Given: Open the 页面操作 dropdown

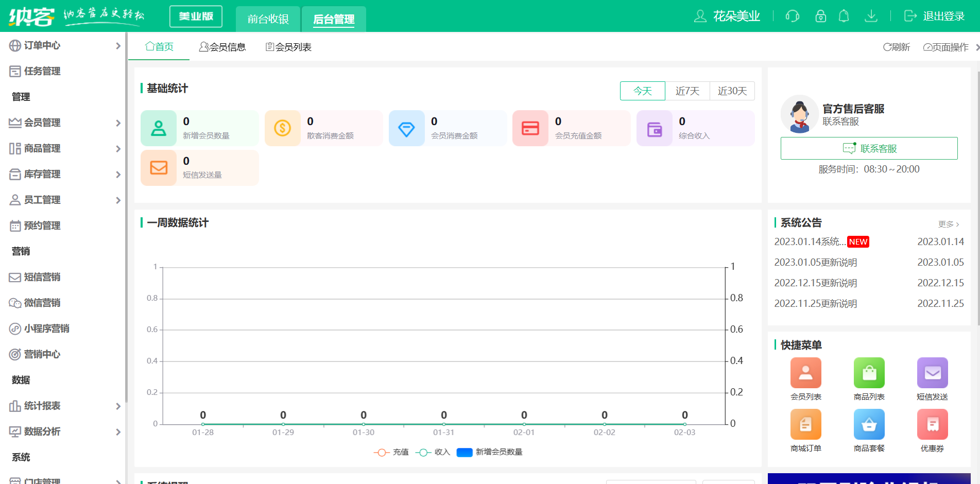Looking at the screenshot, I should pyautogui.click(x=946, y=47).
